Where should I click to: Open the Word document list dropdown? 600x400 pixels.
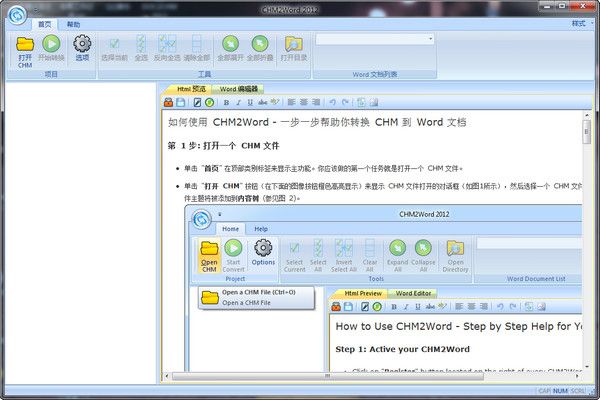430,39
